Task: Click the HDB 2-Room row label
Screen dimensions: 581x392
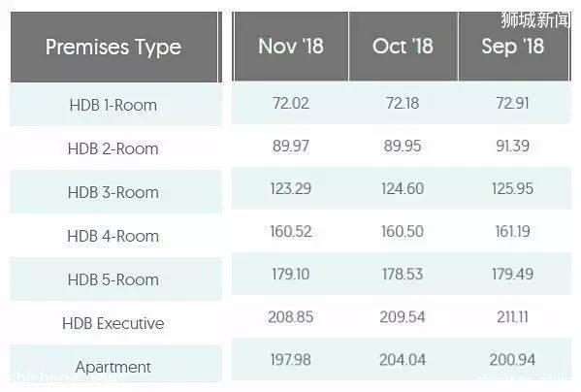Action: pyautogui.click(x=113, y=149)
